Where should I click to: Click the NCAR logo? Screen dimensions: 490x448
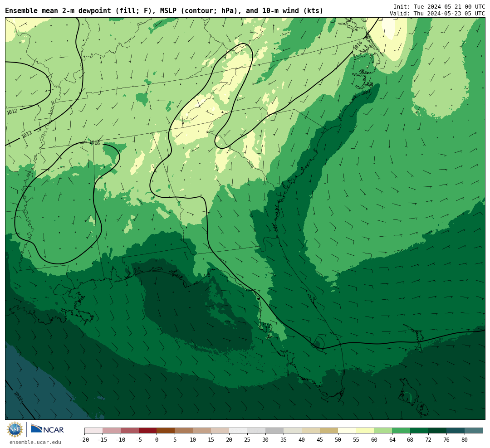pyautogui.click(x=48, y=429)
